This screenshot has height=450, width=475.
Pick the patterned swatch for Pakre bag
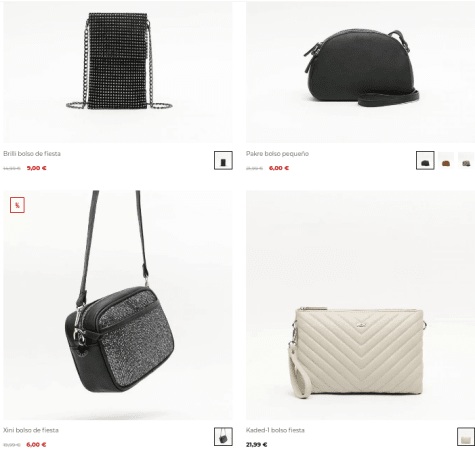[466, 160]
